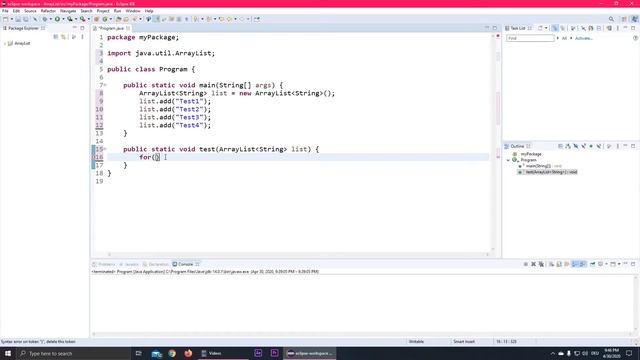640x360 pixels.
Task: Open the dropdown next to the New Class icon
Action: click(110, 19)
